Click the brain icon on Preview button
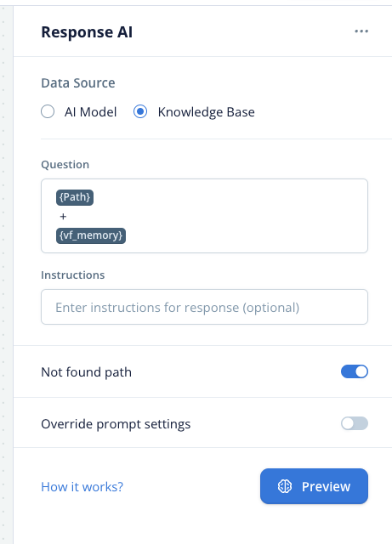This screenshot has width=392, height=544. pos(285,486)
